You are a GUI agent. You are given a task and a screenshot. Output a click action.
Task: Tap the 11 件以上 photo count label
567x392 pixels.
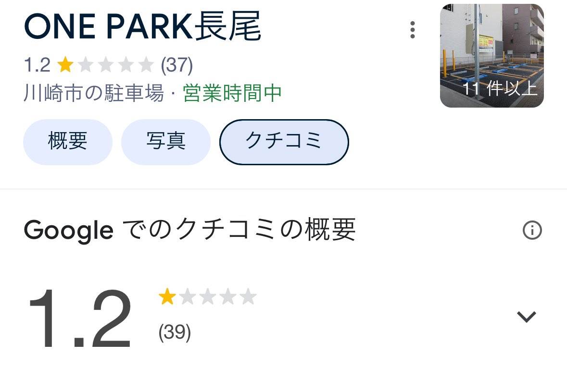tap(500, 88)
